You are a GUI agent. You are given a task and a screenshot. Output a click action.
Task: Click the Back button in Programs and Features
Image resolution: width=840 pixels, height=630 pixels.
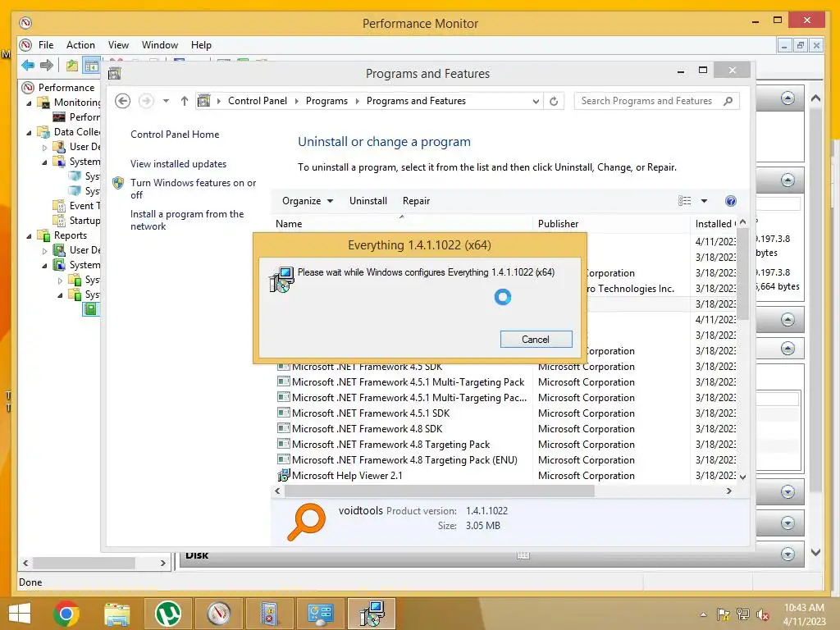coord(123,101)
